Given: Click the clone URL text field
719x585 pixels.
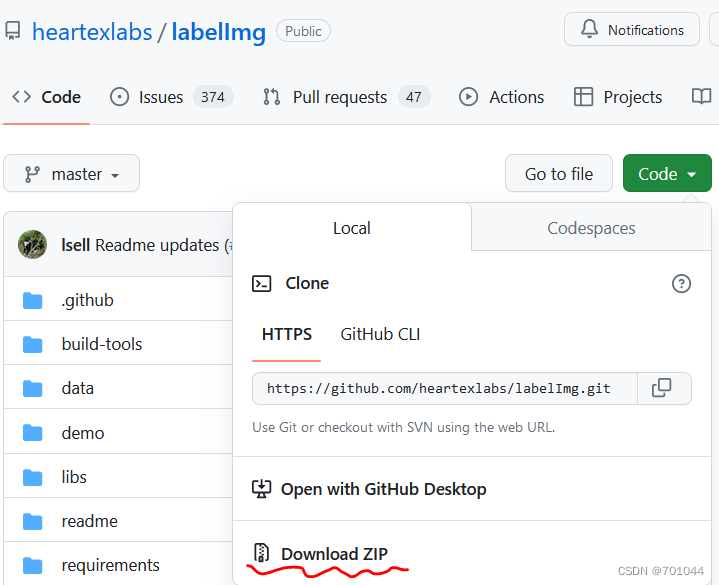Looking at the screenshot, I should pyautogui.click(x=444, y=388).
